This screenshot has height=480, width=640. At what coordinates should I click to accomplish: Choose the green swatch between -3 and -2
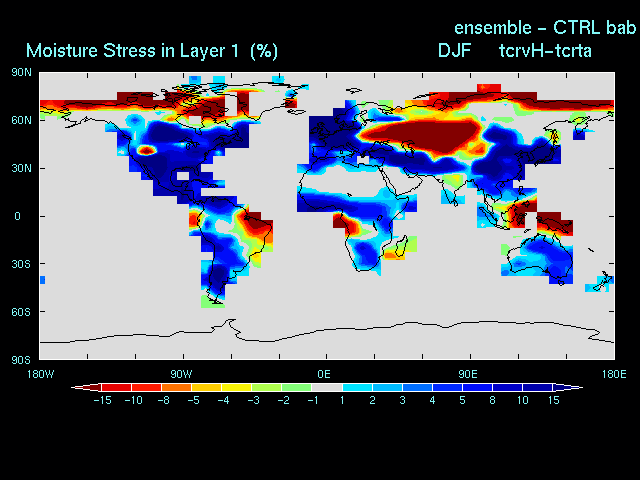point(267,387)
